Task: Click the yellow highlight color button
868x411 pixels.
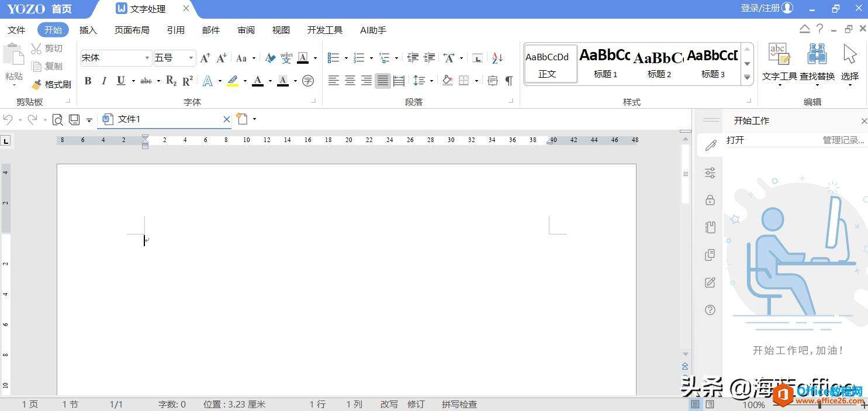Action: click(x=233, y=81)
